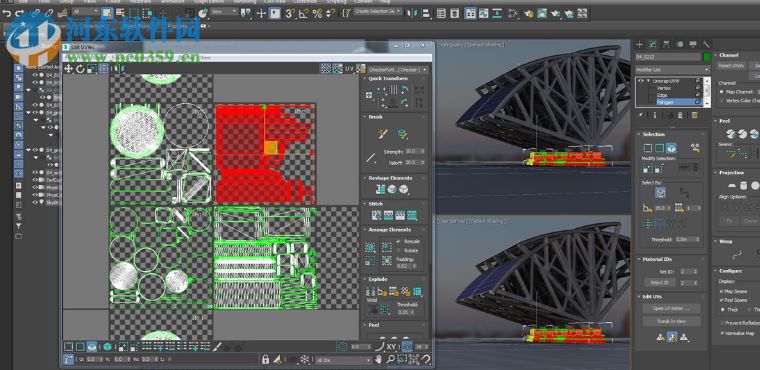Select the Scale tool in Edit UVWs toolbar
The height and width of the screenshot is (370, 760).
point(92,69)
